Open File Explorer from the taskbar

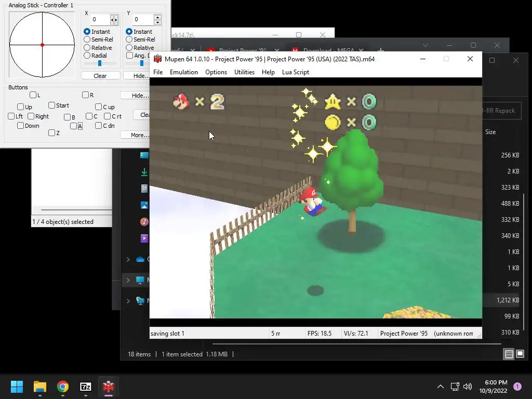coord(40,387)
